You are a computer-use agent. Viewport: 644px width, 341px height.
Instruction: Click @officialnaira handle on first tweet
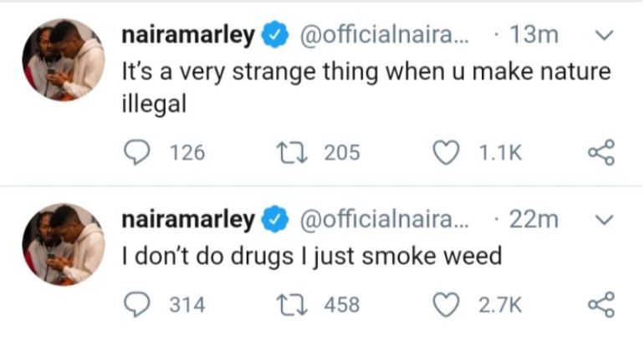pyautogui.click(x=385, y=35)
